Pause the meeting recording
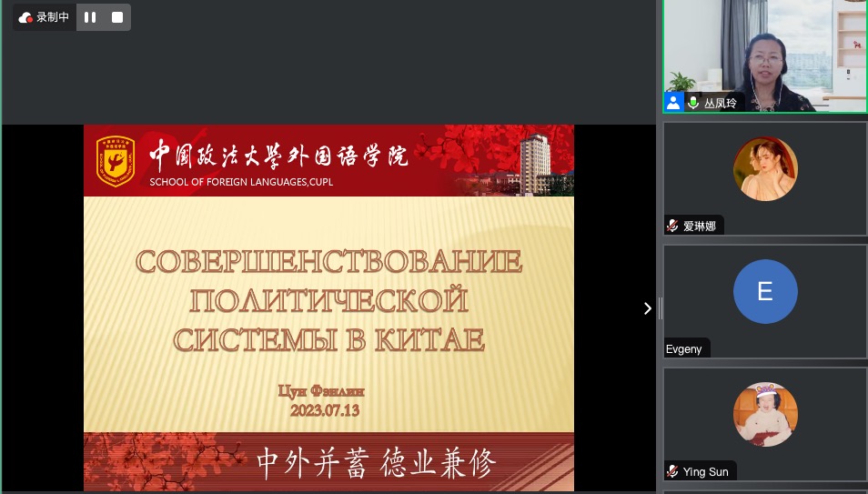The width and height of the screenshot is (868, 494). [90, 17]
